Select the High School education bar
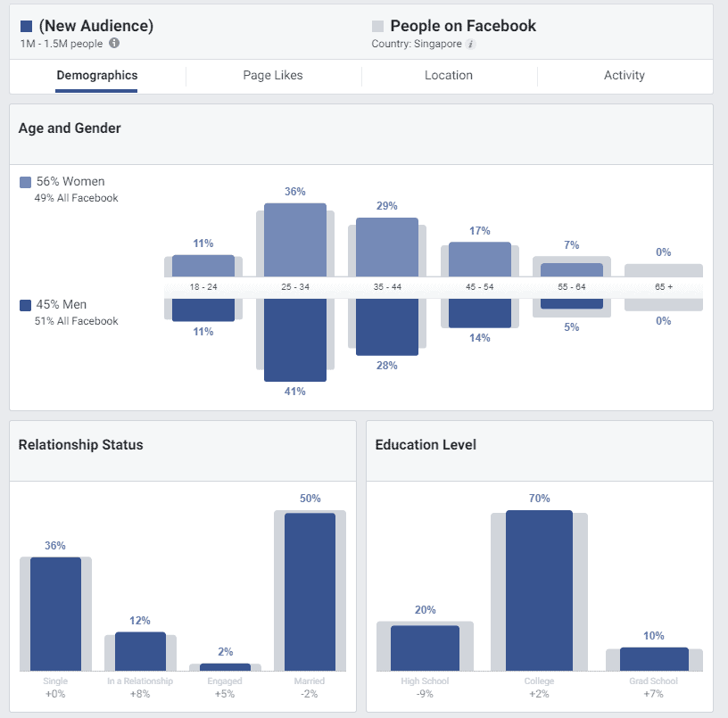 coord(425,648)
